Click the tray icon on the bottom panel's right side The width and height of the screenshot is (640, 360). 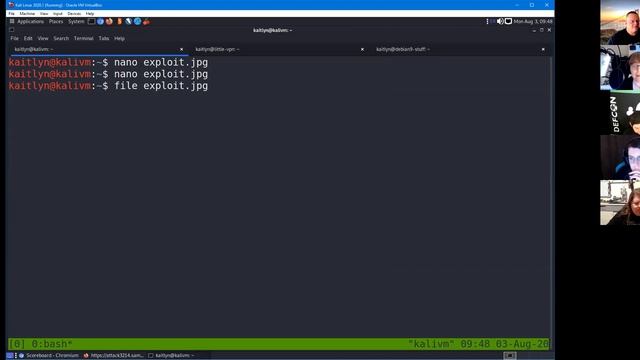(509, 356)
